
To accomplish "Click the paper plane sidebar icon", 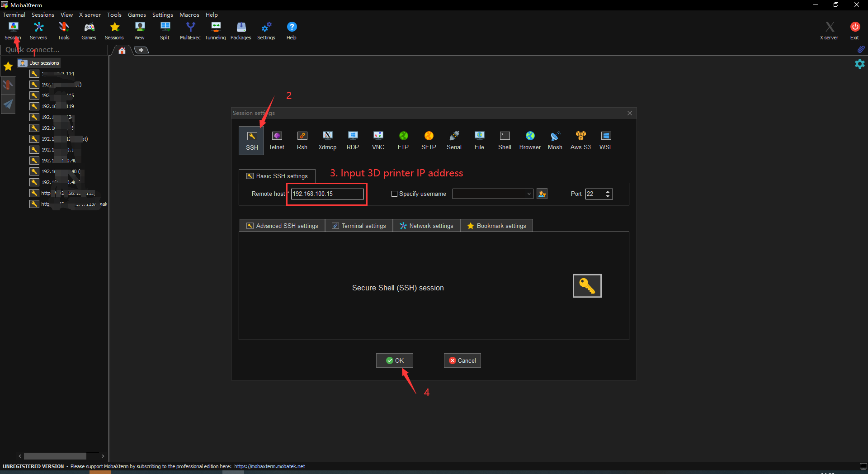I will pos(8,104).
